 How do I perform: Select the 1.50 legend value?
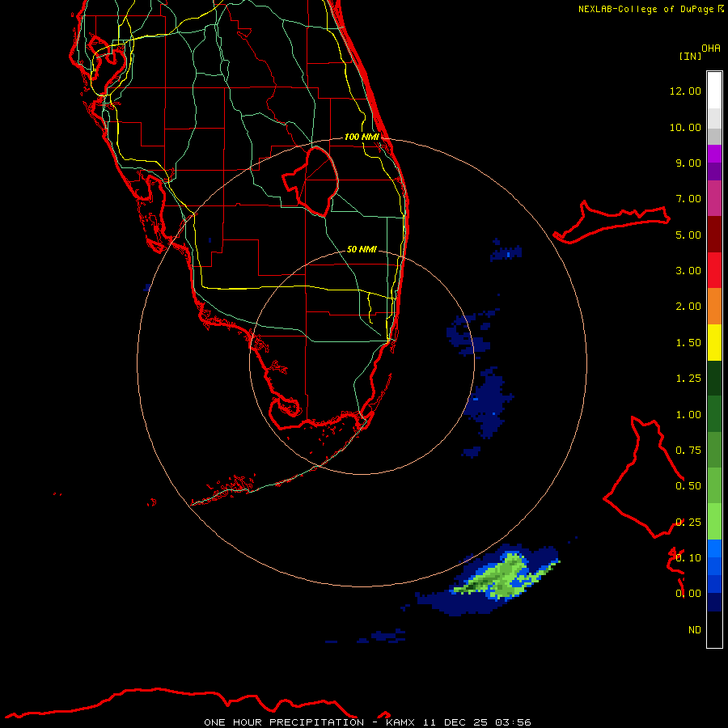point(688,343)
